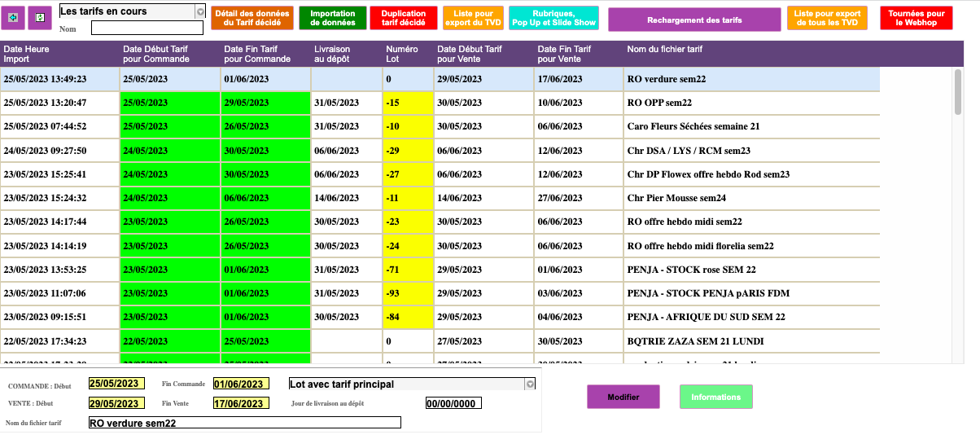Click the red 'Duplication tarif décidé' button
Viewport: 980px width, 448px height.
(403, 18)
